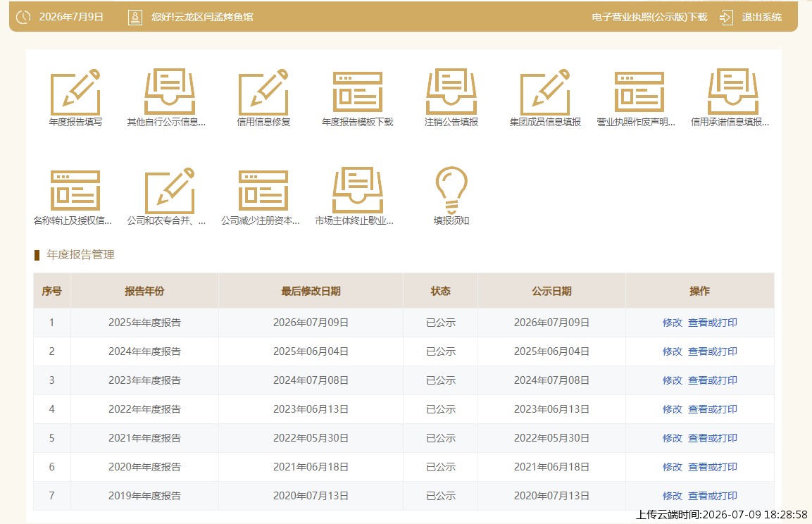Click 修改 for the 2020年年度报告
The width and height of the screenshot is (812, 524).
[x=672, y=467]
